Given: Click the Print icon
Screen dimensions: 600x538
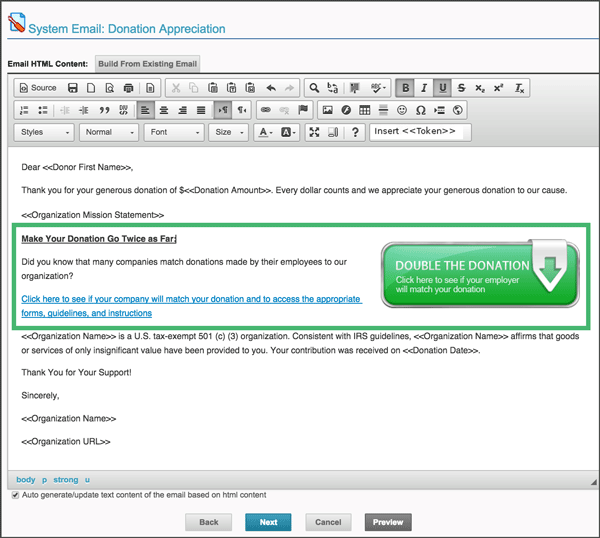Looking at the screenshot, I should click(129, 88).
